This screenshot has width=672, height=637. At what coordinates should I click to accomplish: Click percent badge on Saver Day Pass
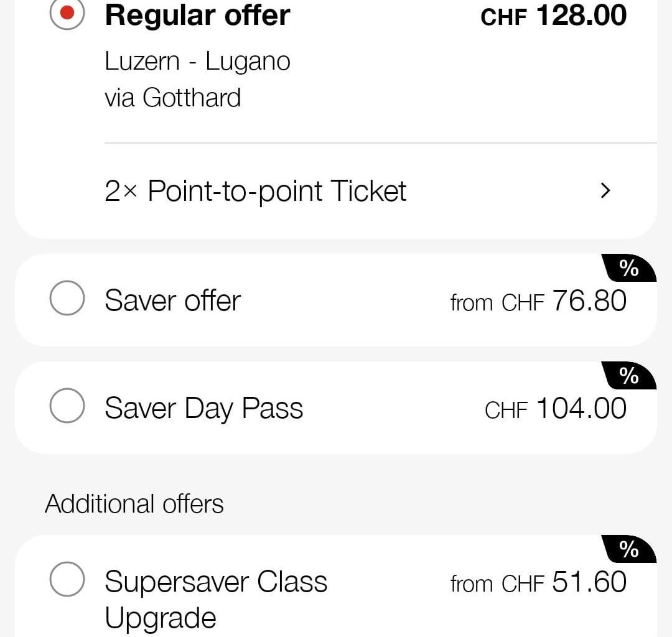tap(629, 376)
